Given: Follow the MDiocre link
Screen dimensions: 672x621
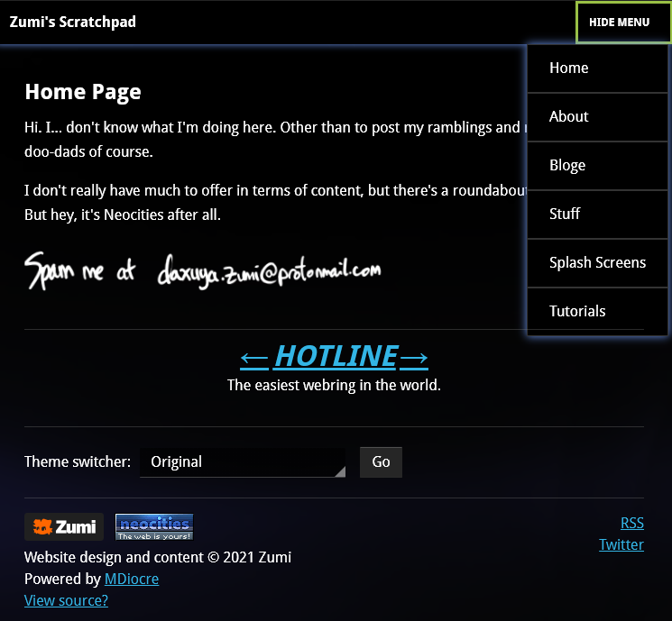Looking at the screenshot, I should 132,580.
